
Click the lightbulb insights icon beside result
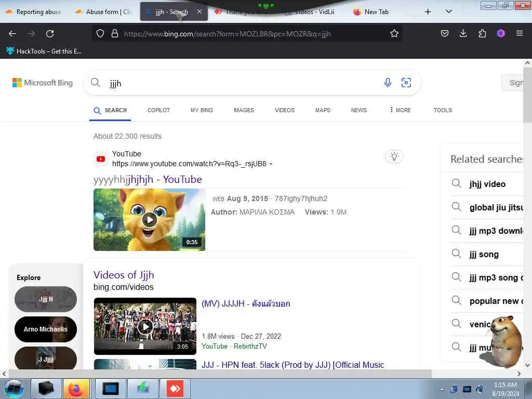pos(394,156)
